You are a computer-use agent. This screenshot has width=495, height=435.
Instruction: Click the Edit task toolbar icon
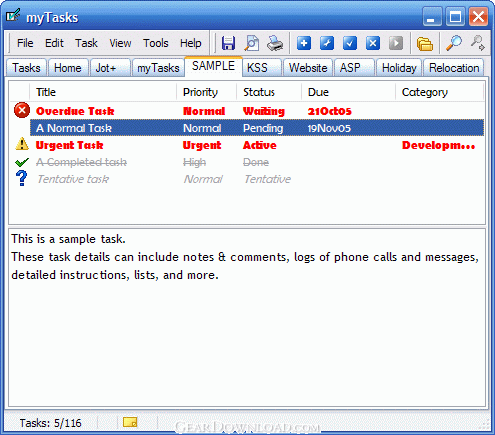coord(327,43)
